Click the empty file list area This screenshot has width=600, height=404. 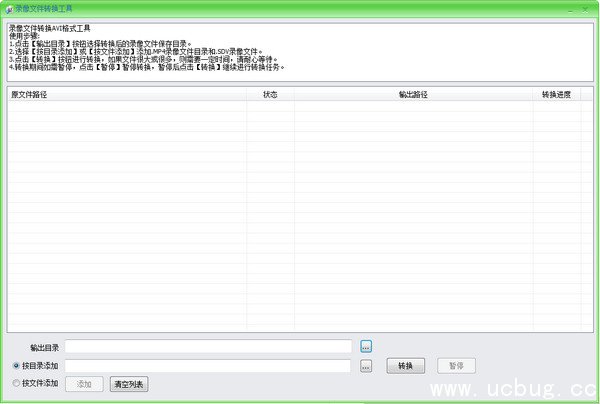pyautogui.click(x=300, y=220)
